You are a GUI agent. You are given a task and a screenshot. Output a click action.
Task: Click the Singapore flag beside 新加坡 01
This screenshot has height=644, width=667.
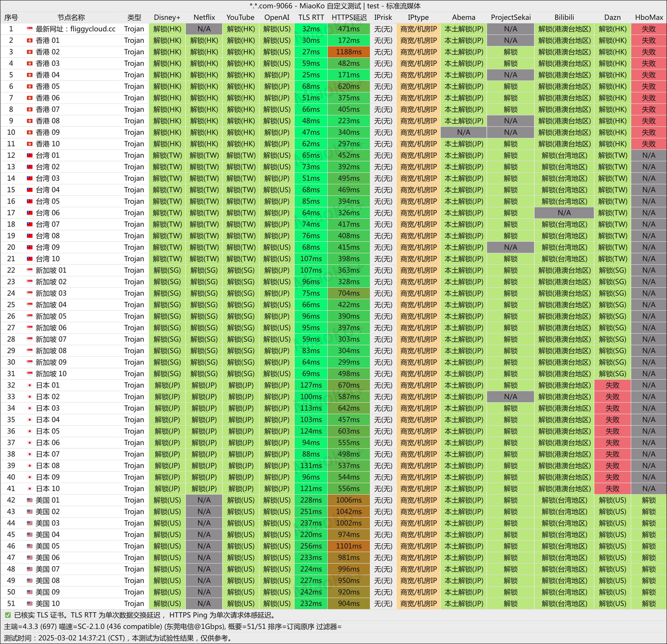tap(30, 270)
